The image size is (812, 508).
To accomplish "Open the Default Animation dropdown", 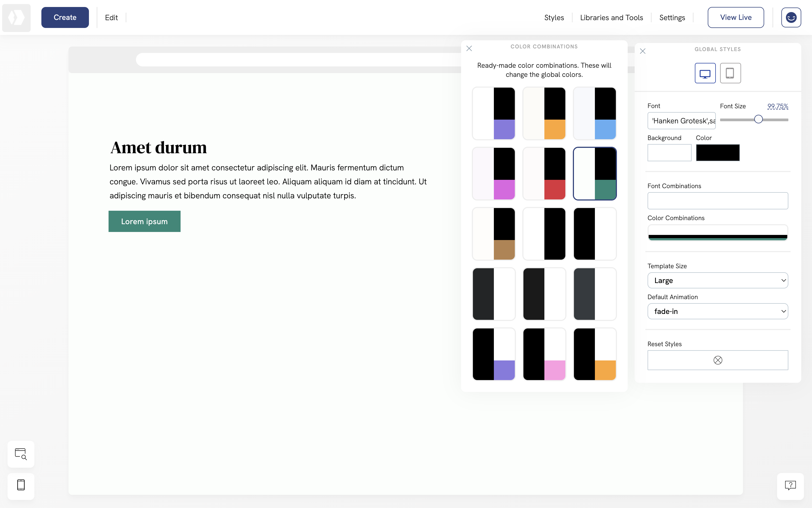I will [x=718, y=311].
